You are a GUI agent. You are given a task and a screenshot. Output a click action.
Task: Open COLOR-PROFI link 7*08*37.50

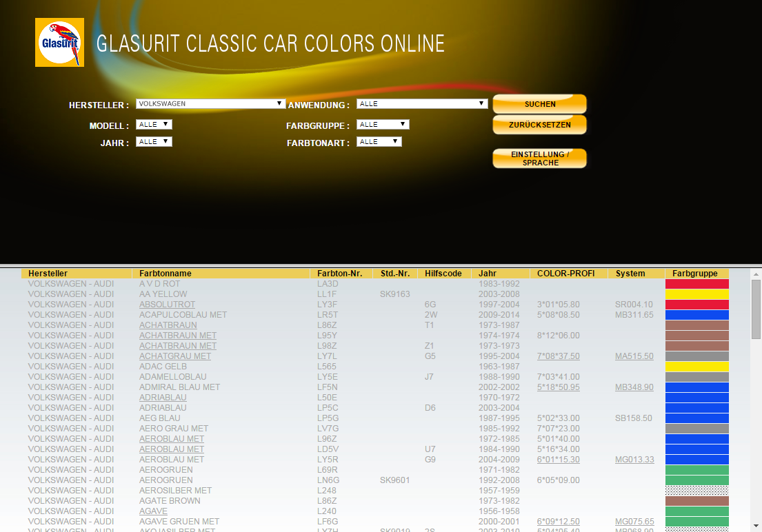click(559, 356)
